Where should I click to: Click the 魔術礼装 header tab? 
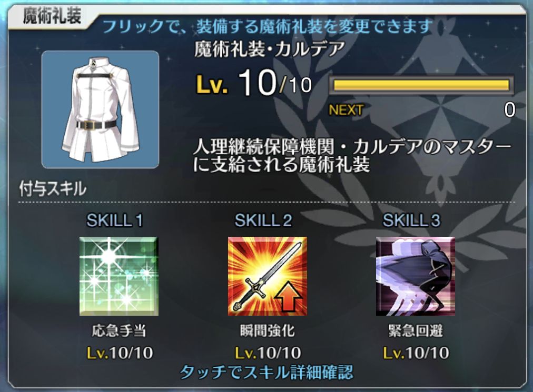(52, 16)
